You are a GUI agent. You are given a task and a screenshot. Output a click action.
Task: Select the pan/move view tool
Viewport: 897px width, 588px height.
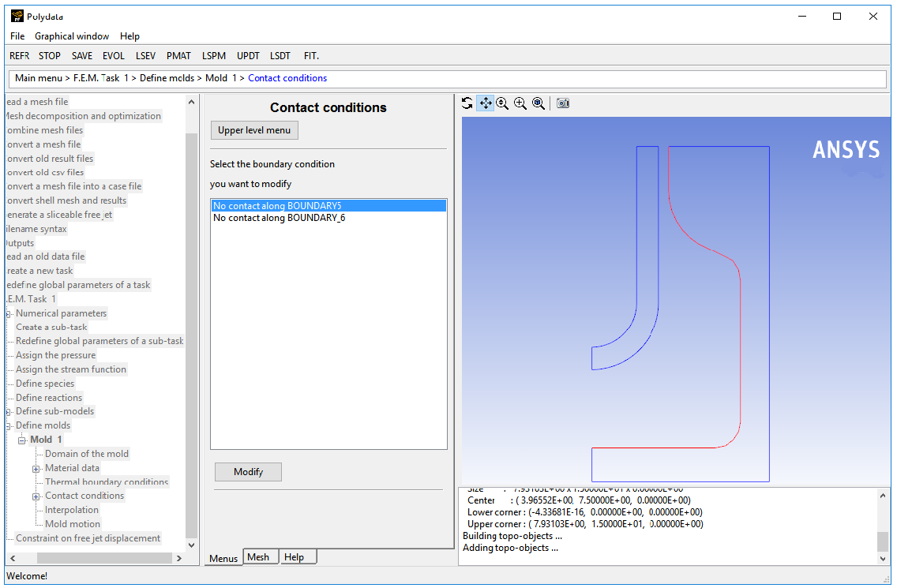(485, 103)
